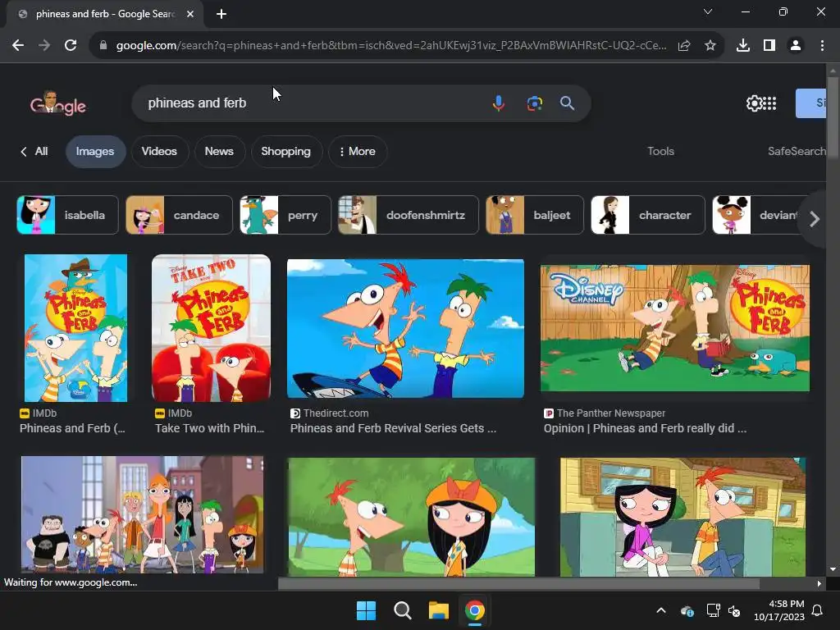The width and height of the screenshot is (840, 630).
Task: Open Windows taskbar search
Action: (402, 610)
